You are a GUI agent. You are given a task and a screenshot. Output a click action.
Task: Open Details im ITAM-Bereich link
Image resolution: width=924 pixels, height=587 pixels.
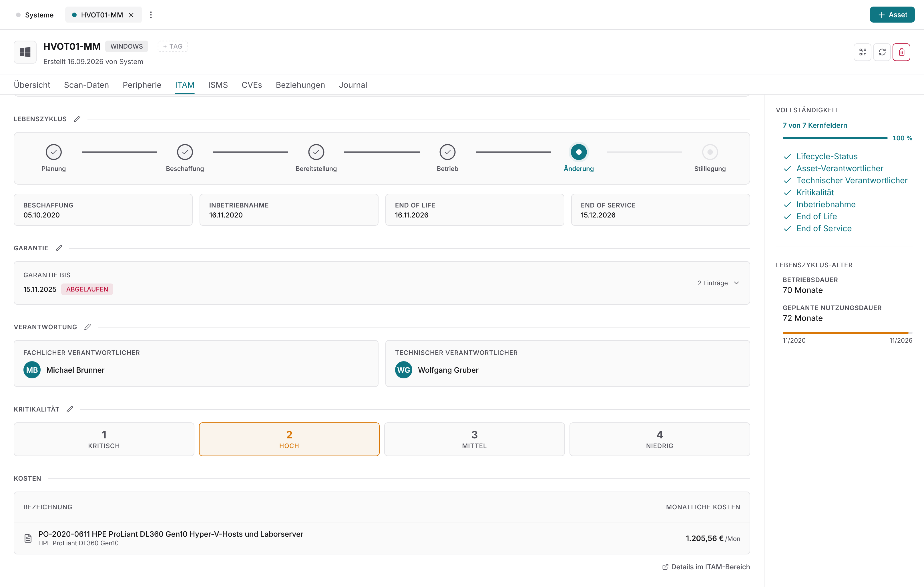click(706, 567)
